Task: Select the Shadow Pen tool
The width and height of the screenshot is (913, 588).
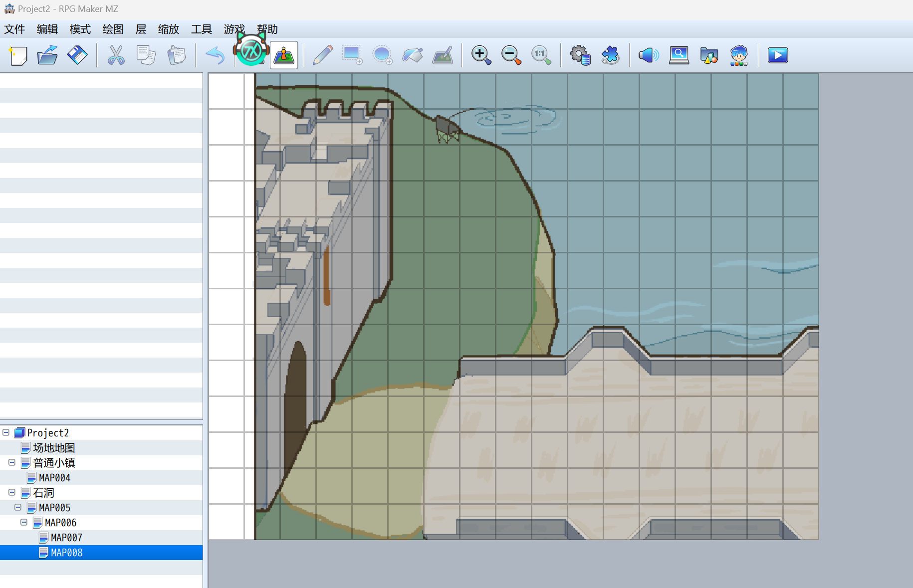Action: pos(443,55)
